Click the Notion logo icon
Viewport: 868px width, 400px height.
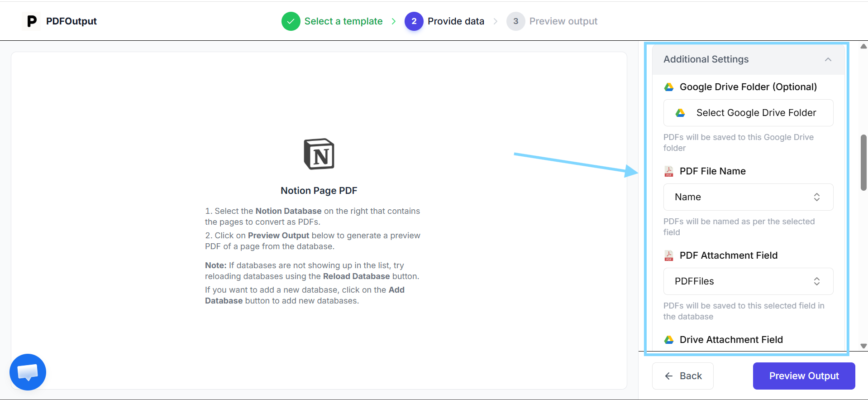click(x=319, y=154)
